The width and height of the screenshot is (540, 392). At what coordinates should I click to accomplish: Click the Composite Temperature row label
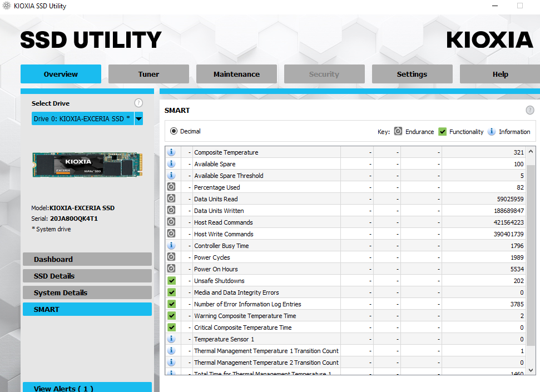tap(226, 152)
